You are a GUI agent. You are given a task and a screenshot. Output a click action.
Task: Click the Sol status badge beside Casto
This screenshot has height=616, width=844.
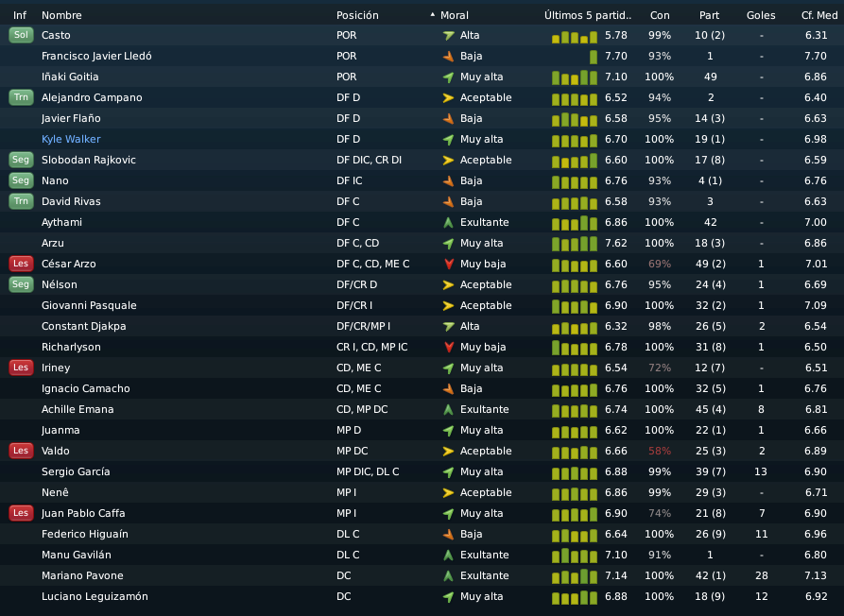pyautogui.click(x=21, y=35)
